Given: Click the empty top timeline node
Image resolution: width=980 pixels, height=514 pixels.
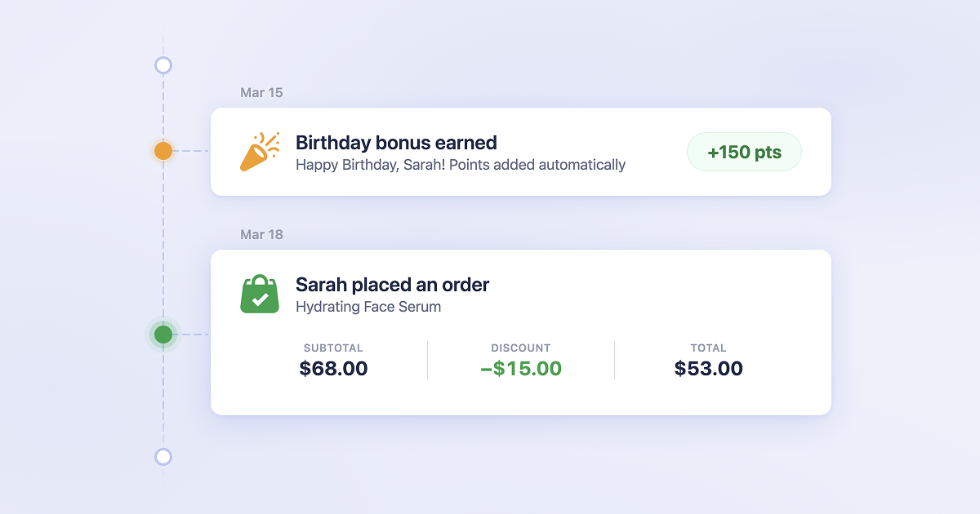Looking at the screenshot, I should click(163, 65).
